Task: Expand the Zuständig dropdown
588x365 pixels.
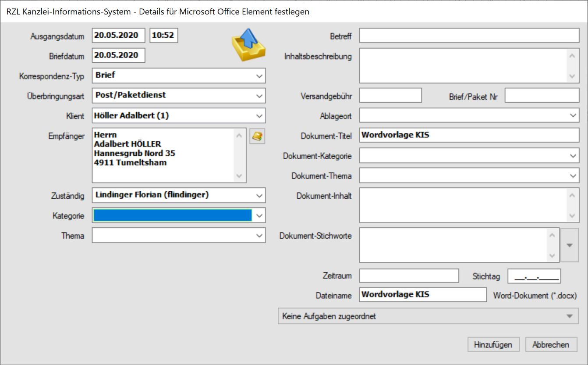Action: point(259,195)
